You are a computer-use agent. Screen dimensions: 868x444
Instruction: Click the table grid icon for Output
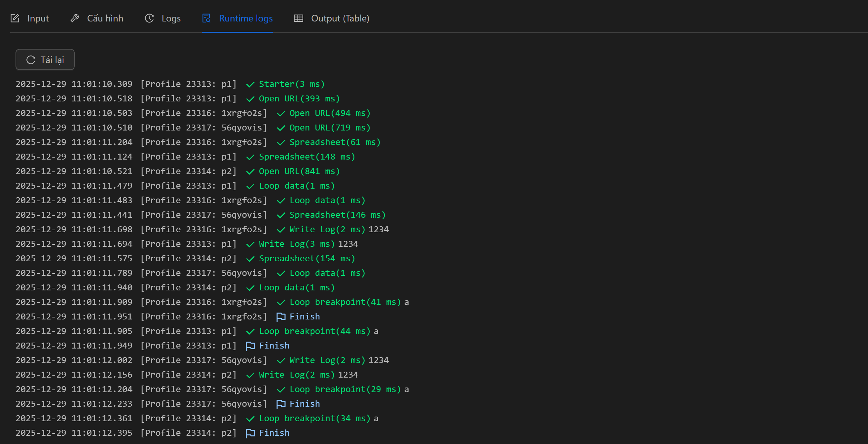click(x=299, y=18)
